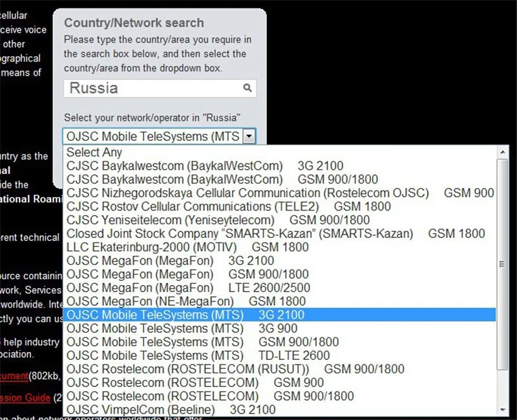Select MTS GSM 900/1800 option
517x420 pixels.
(x=279, y=342)
